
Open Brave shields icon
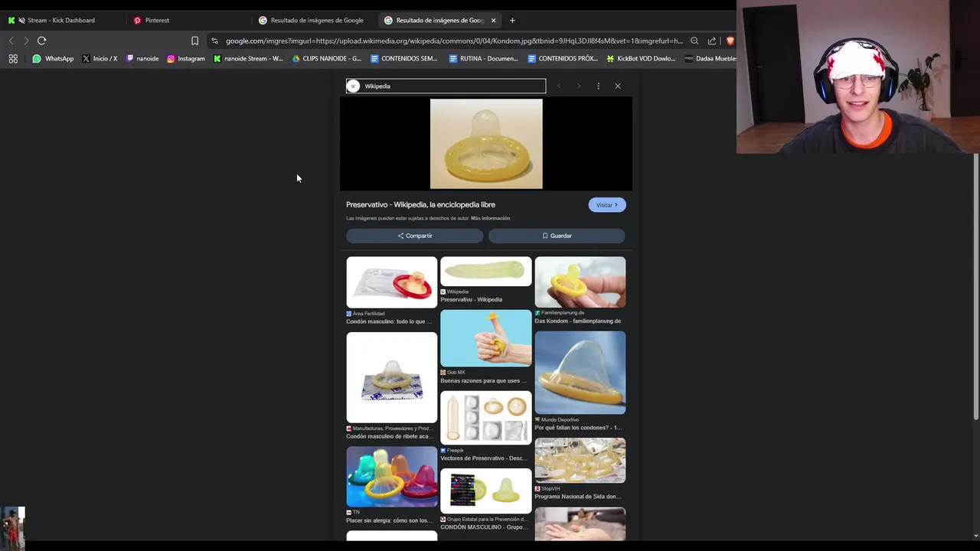(730, 41)
